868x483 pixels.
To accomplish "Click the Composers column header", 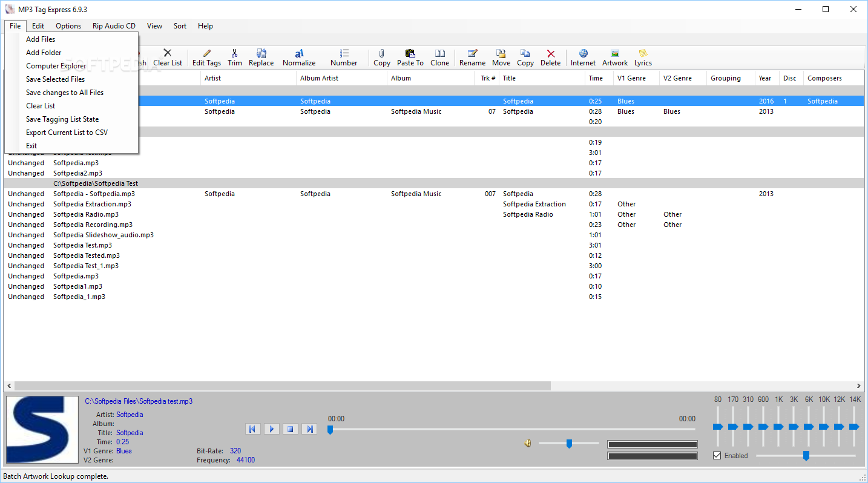I will click(x=833, y=78).
